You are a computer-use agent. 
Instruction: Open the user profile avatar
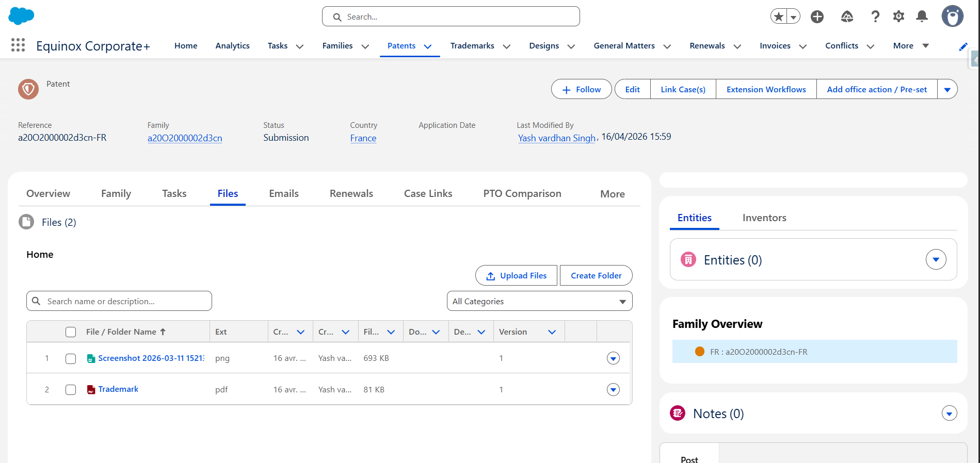pyautogui.click(x=952, y=16)
